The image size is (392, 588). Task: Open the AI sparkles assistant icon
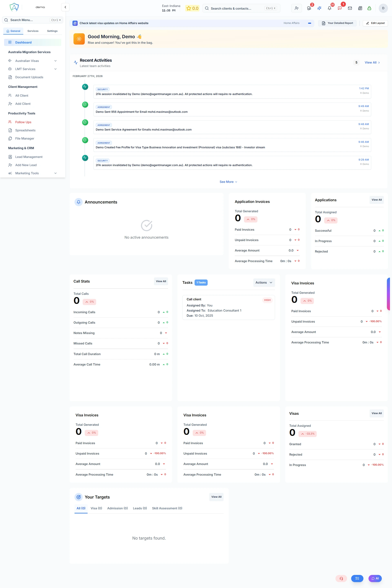pos(319,8)
